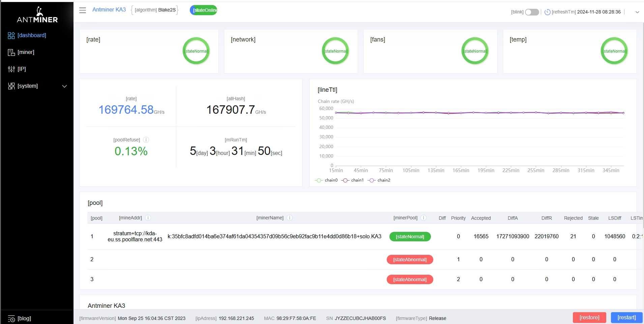Open the dashboard menu item
This screenshot has width=644, height=324.
[37, 35]
